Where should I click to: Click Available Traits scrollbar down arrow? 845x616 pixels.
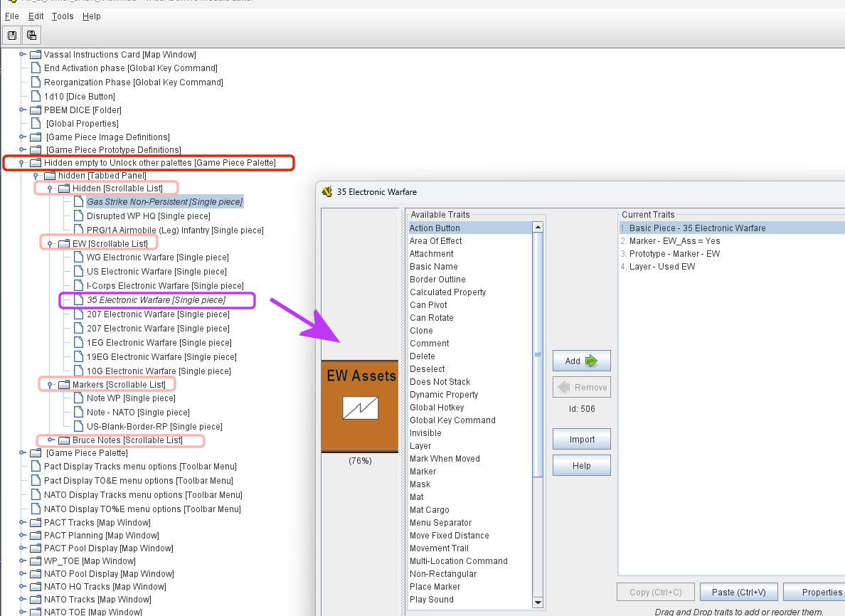point(537,602)
